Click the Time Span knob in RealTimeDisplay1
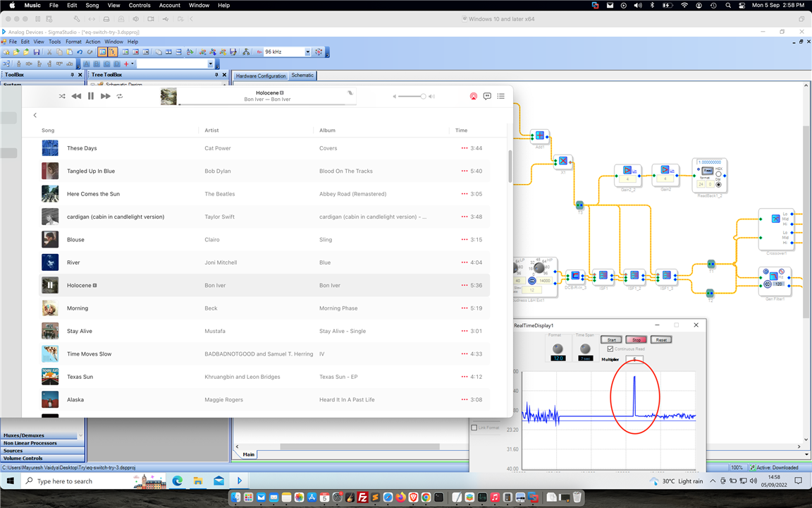 click(x=585, y=348)
